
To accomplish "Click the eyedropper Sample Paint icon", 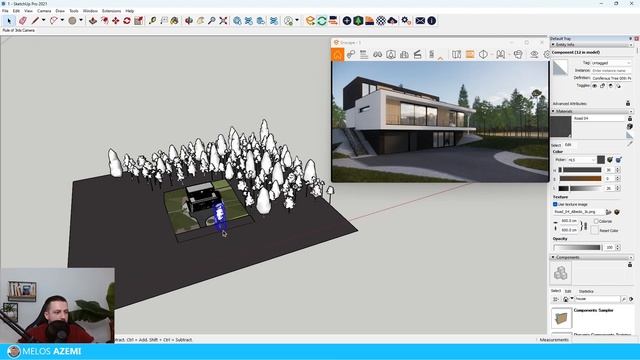I will (630, 143).
